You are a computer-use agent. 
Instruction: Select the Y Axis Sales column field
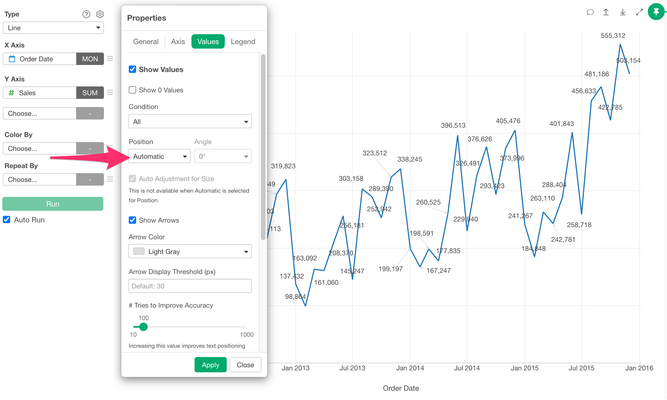(x=40, y=92)
